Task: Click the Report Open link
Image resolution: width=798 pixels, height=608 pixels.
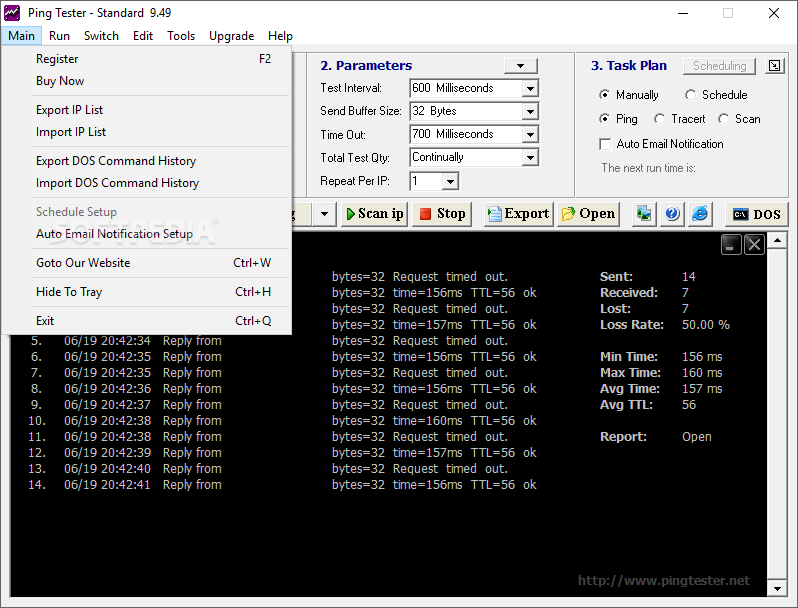Action: (697, 437)
